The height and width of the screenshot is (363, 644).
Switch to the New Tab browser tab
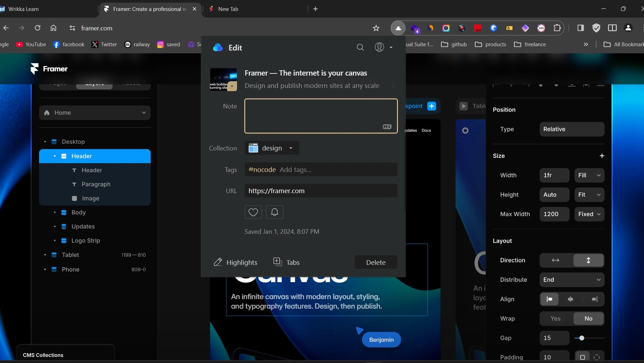(255, 9)
